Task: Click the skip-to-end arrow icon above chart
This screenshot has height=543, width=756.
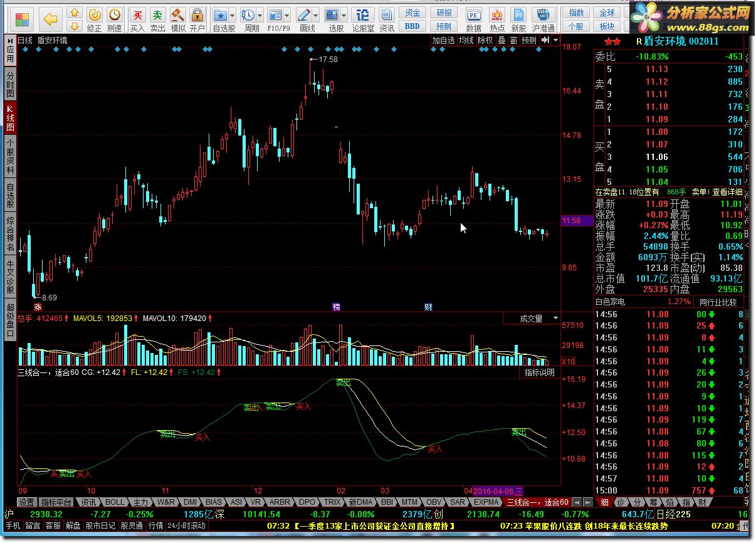Action: coord(545,40)
